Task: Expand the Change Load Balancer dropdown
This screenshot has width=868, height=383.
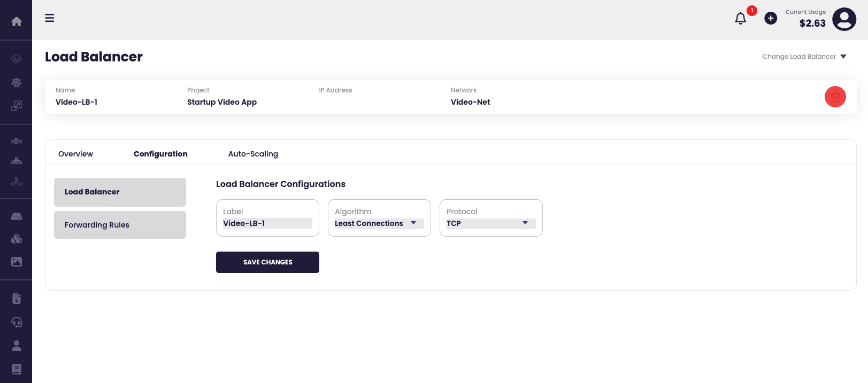Action: pyautogui.click(x=804, y=57)
